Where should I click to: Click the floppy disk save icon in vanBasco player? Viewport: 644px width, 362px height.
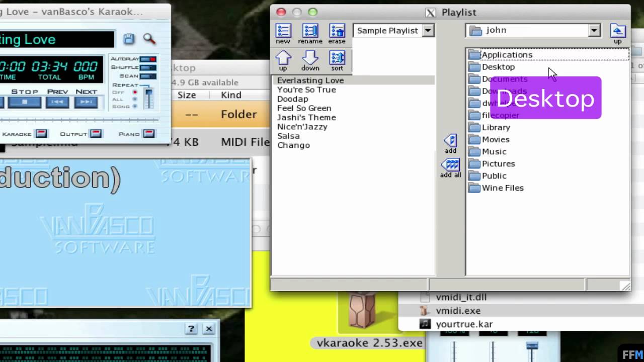pos(129,39)
